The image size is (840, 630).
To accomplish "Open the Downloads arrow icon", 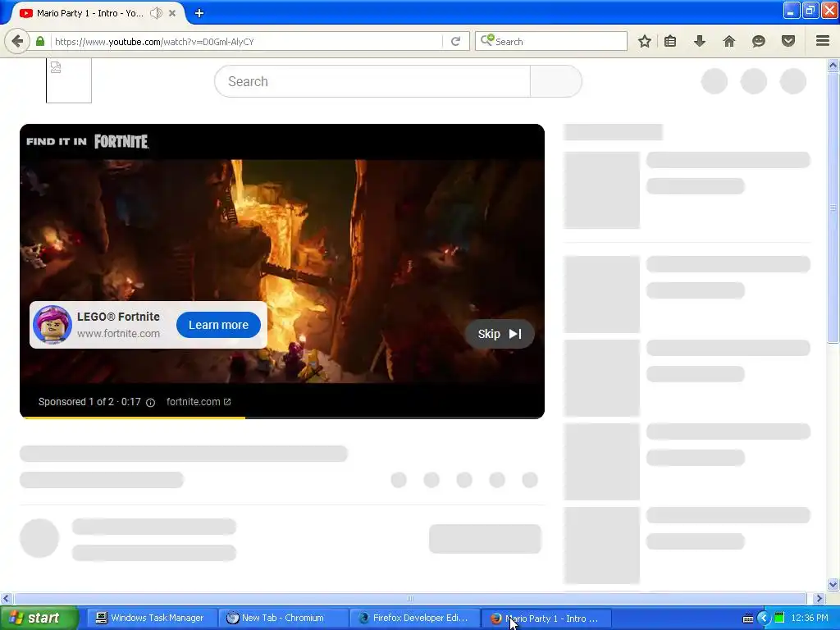I will click(x=700, y=41).
